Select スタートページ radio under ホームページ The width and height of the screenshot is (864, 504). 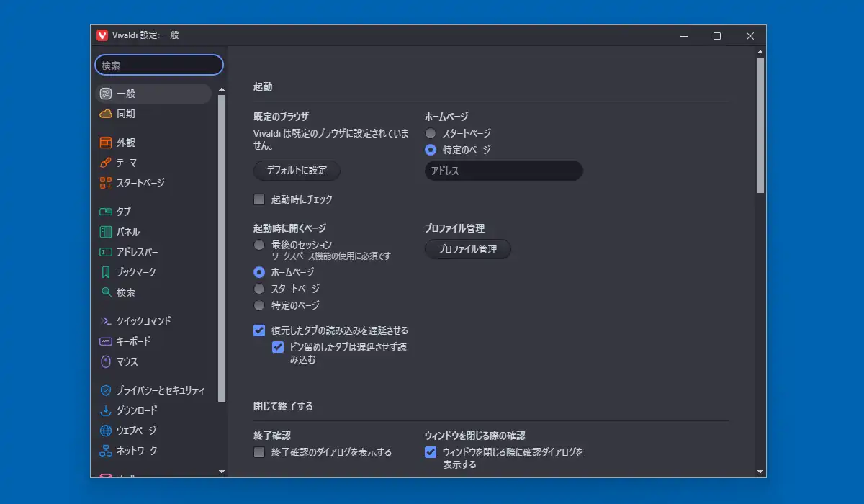pos(431,133)
